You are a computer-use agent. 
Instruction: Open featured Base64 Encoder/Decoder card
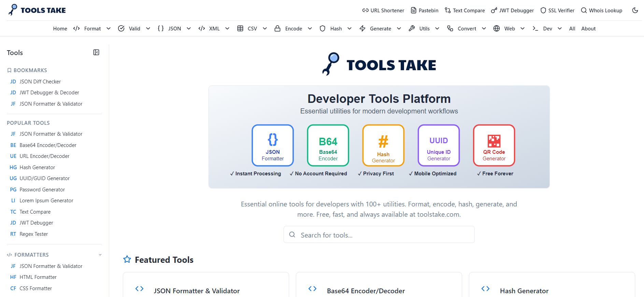(379, 285)
